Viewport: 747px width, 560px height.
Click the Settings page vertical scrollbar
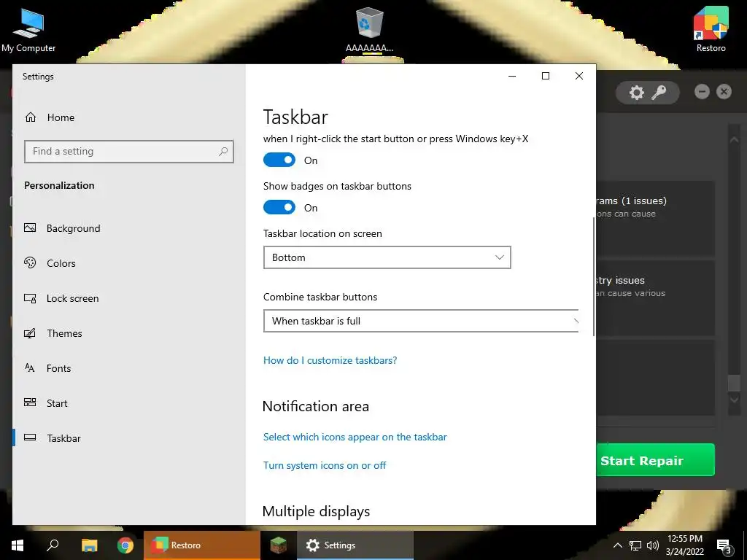pos(594,276)
